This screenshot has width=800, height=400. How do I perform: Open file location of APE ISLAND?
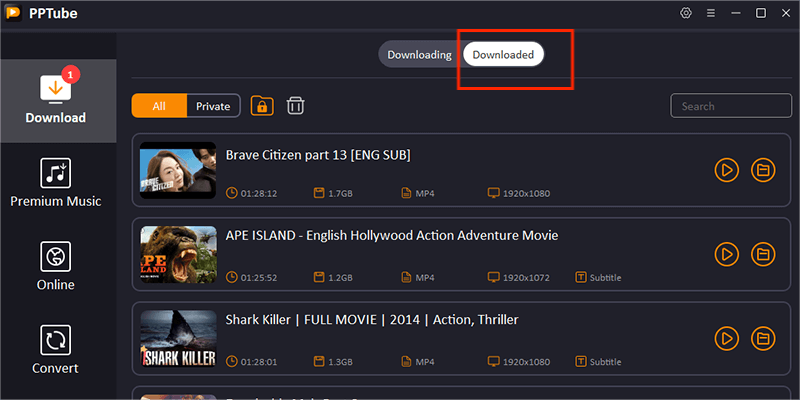763,254
